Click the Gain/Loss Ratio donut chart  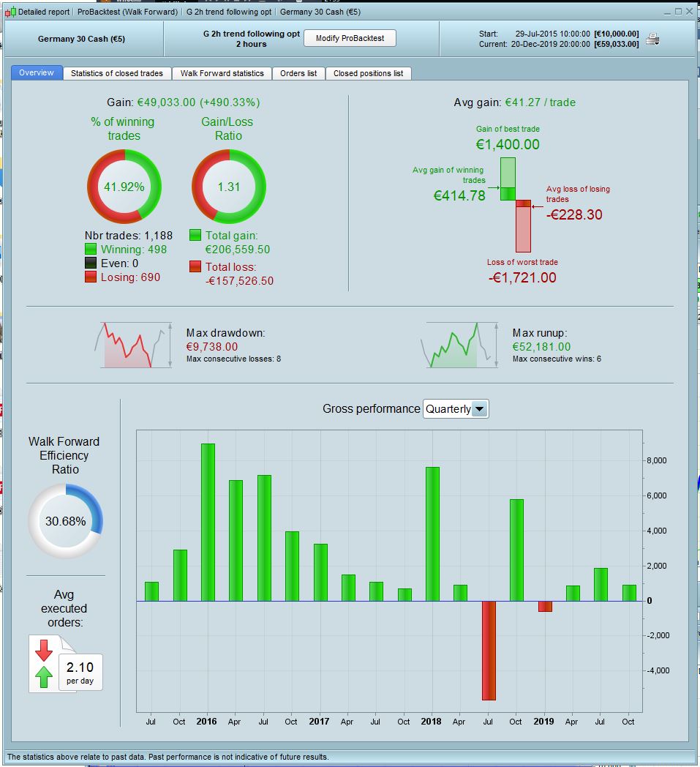coord(229,187)
